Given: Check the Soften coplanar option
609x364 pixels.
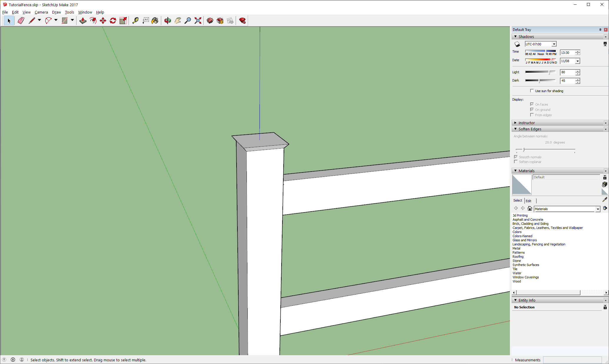Looking at the screenshot, I should [x=516, y=162].
